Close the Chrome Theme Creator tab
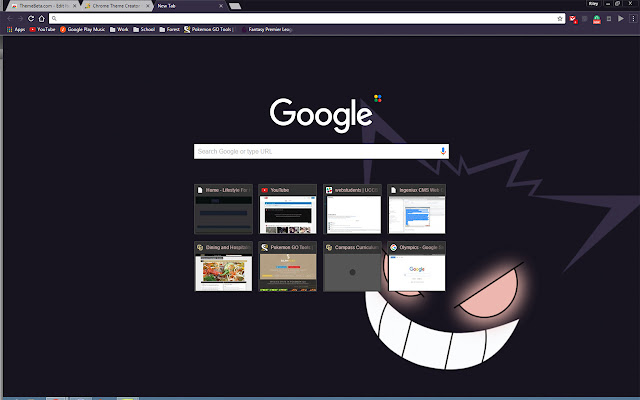 pos(148,6)
